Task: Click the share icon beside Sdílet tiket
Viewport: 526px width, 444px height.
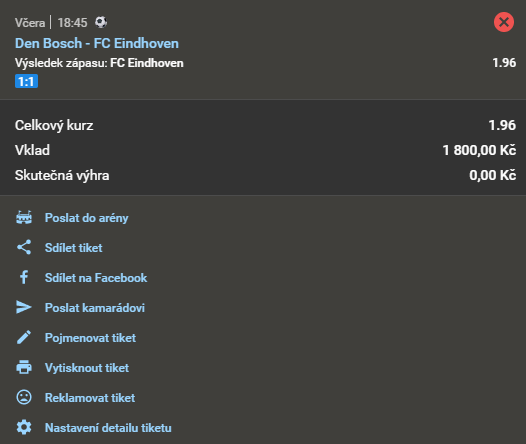Action: click(24, 247)
